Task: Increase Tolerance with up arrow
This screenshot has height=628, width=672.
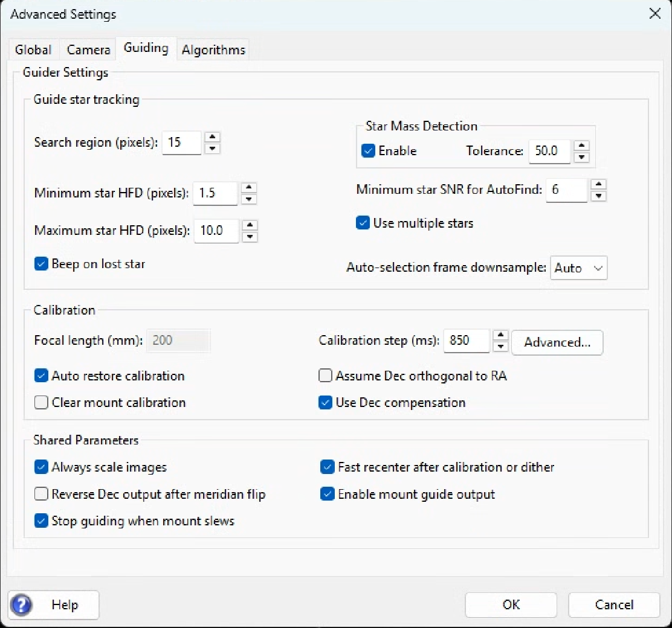Action: pyautogui.click(x=581, y=146)
